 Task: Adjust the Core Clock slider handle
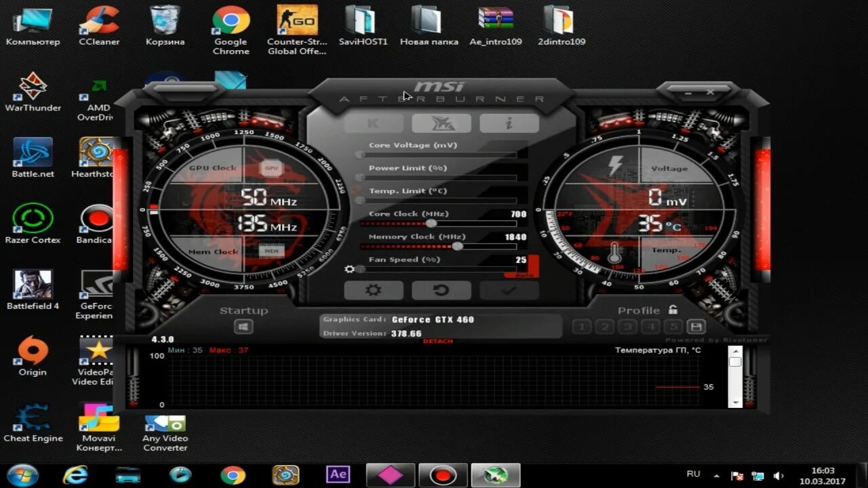coord(431,223)
